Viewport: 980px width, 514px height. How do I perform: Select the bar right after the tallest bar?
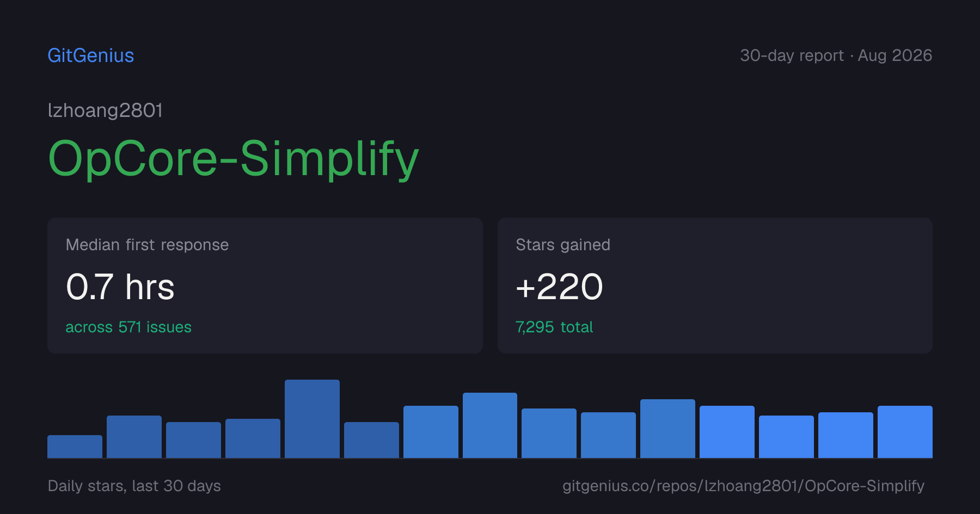click(371, 440)
